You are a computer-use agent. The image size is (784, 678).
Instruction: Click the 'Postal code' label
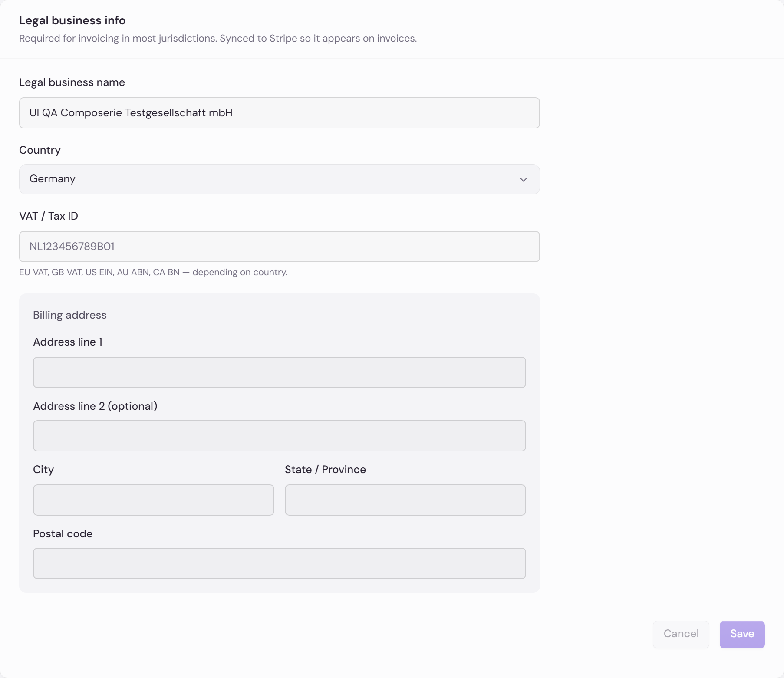pos(63,534)
